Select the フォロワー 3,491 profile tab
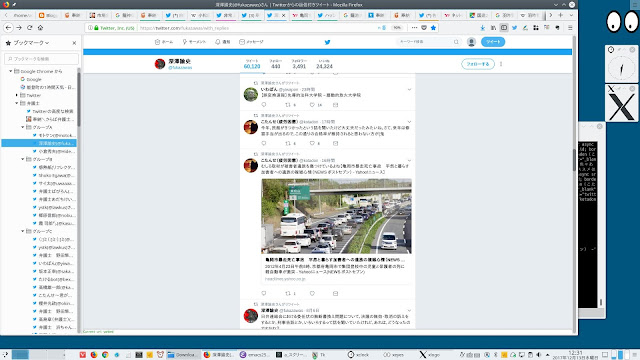Viewport: 640px width, 360px height. point(299,64)
